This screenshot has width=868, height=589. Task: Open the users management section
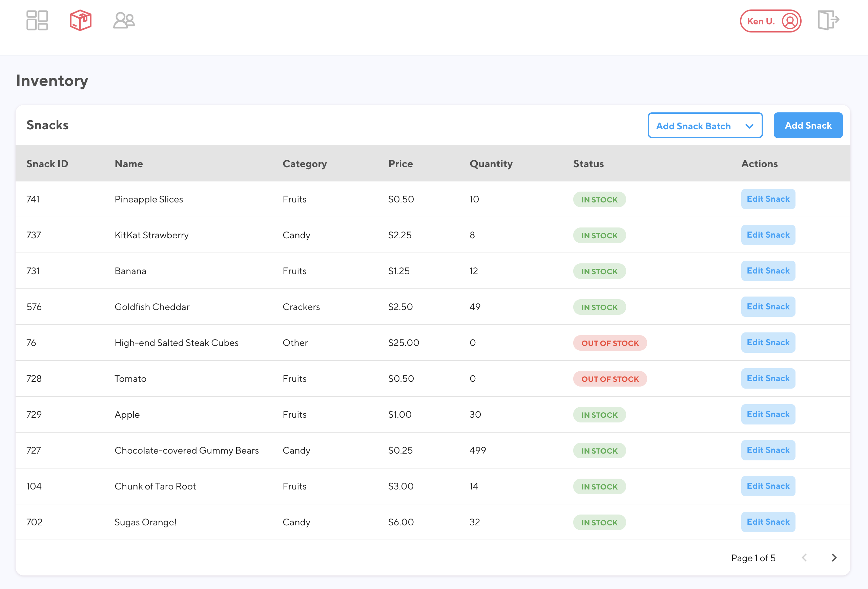124,21
